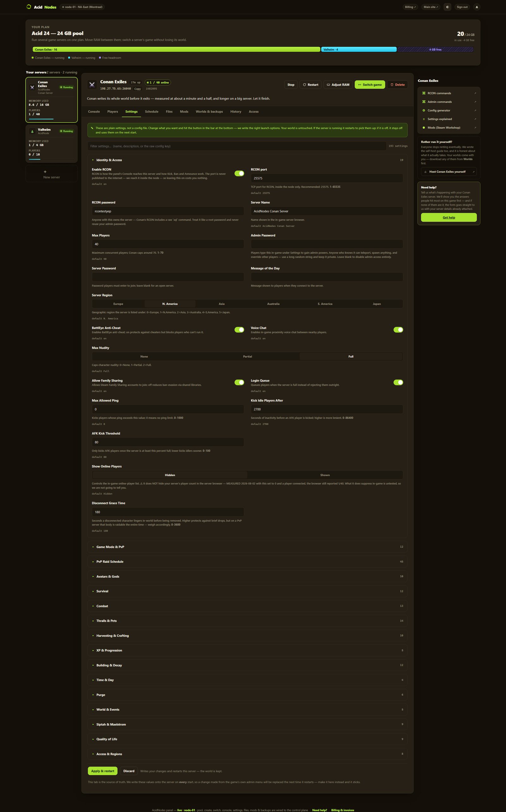Select Asia server region
The height and width of the screenshot is (812, 506).
click(x=222, y=304)
